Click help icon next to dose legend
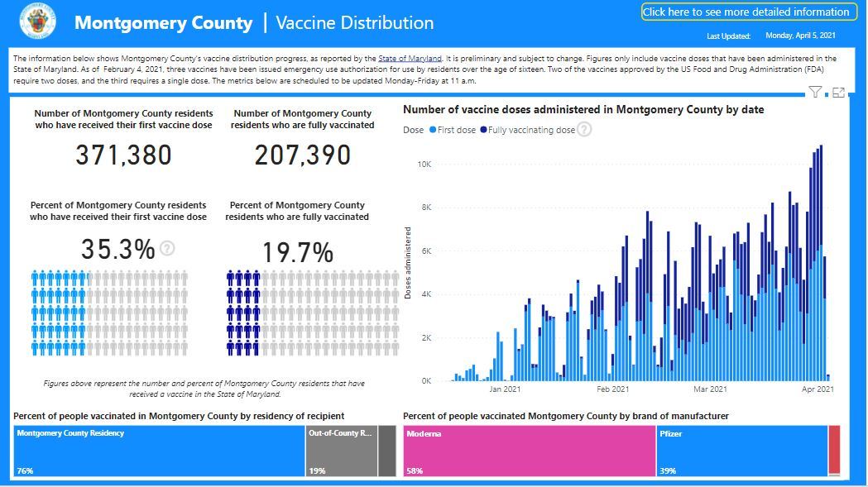The image size is (868, 487). tap(584, 129)
